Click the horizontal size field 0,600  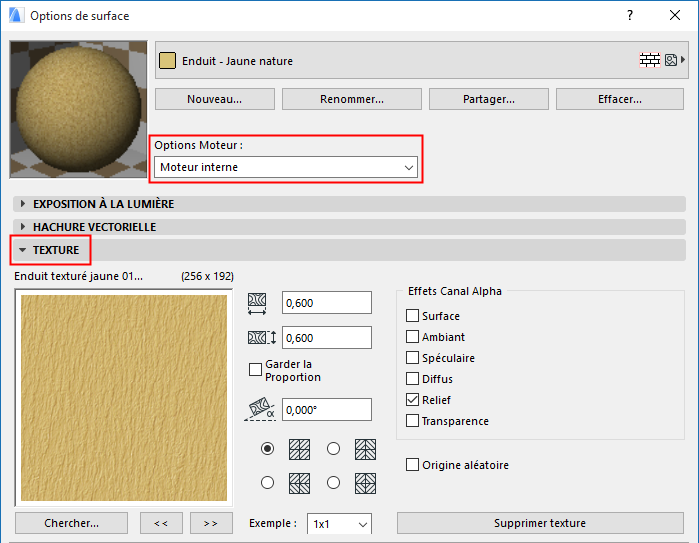(x=327, y=303)
